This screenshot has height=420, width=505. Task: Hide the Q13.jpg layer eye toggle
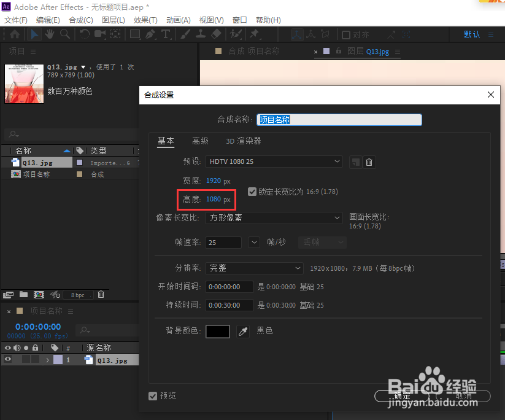point(8,359)
